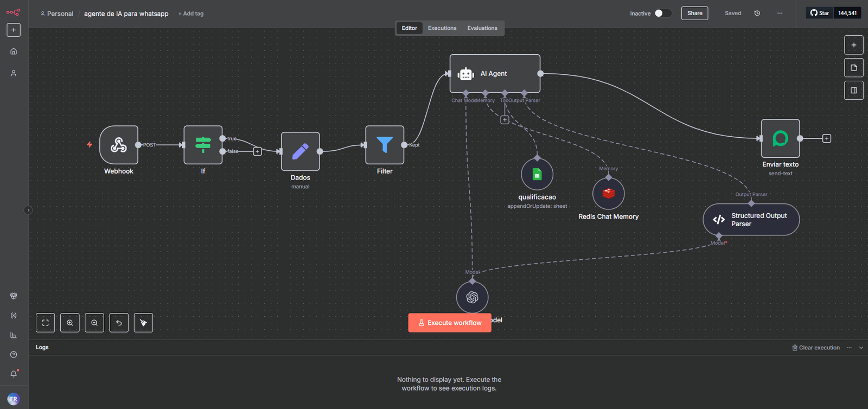
Task: Click the fit-to-view canvas icon
Action: click(46, 323)
